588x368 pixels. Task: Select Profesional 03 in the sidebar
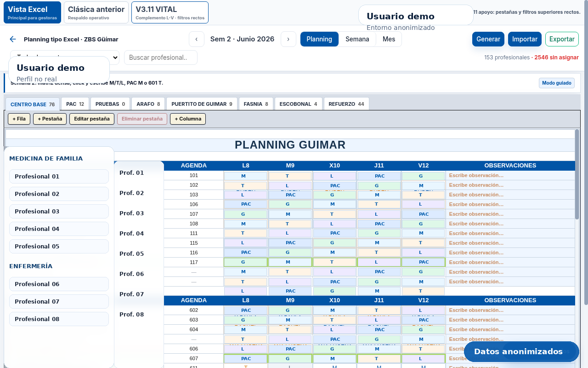[x=59, y=211]
